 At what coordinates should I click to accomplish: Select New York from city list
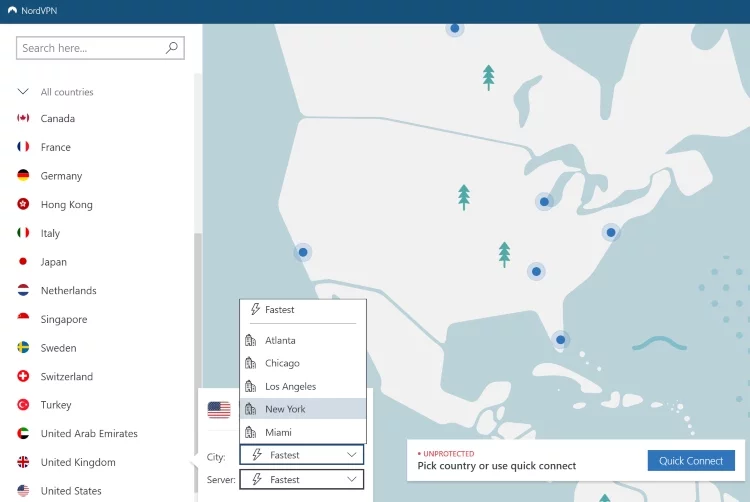click(285, 409)
